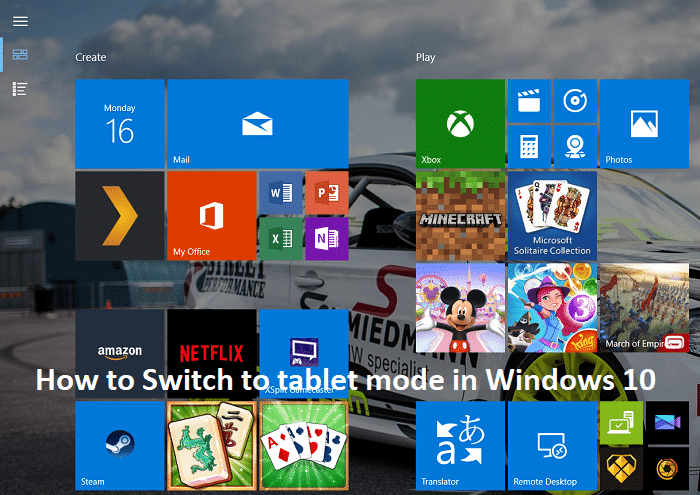This screenshot has height=495, width=700.
Task: Switch to the Pinned tiles view
Action: tap(20, 55)
